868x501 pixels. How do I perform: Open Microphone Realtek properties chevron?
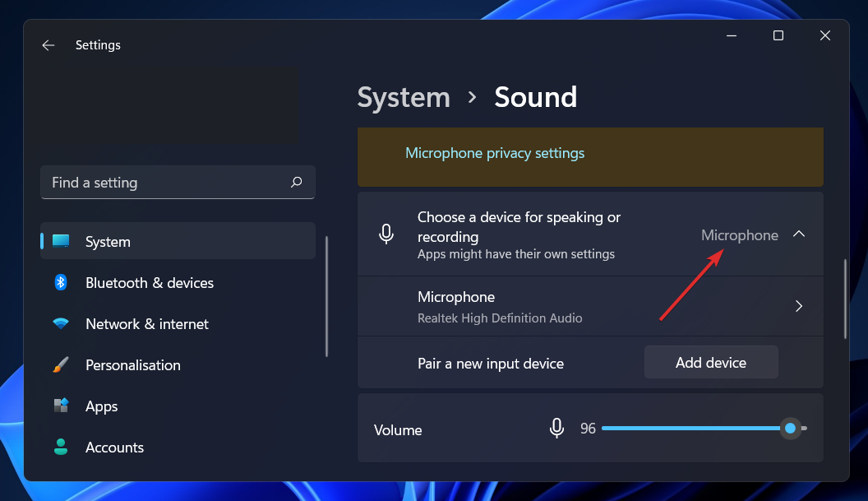[799, 306]
